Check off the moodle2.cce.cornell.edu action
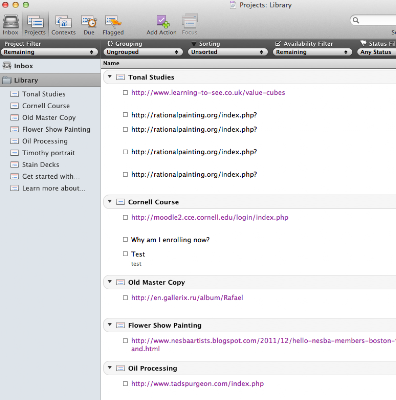 coord(125,218)
